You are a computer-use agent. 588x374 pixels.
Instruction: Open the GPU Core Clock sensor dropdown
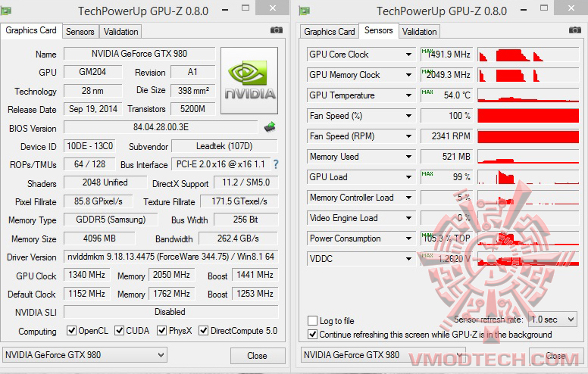408,55
